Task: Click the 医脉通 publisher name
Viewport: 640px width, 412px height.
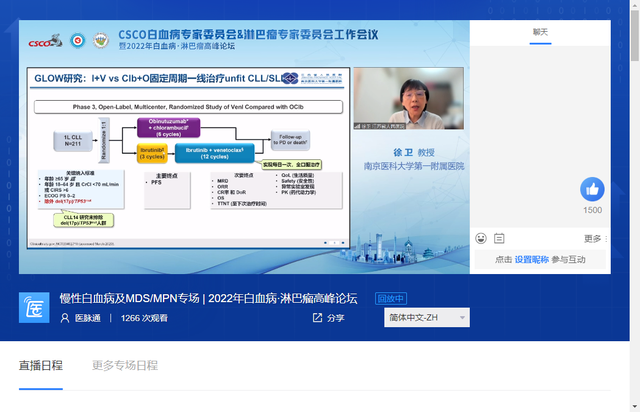Action: [x=89, y=318]
